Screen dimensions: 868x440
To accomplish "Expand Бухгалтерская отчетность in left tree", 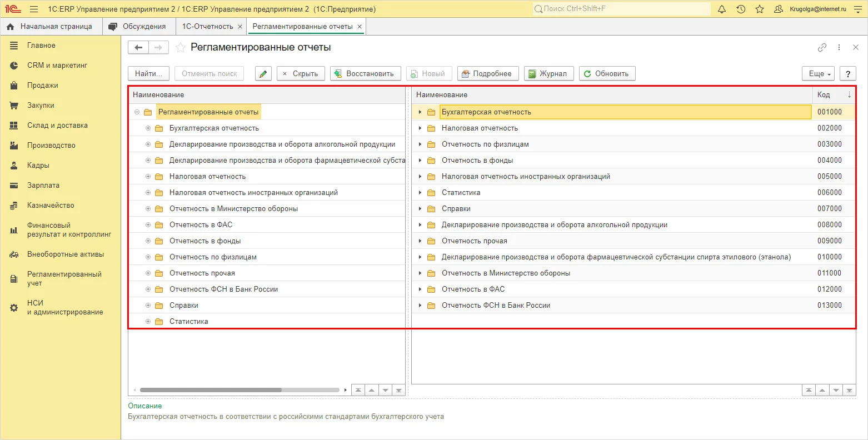I will 148,128.
